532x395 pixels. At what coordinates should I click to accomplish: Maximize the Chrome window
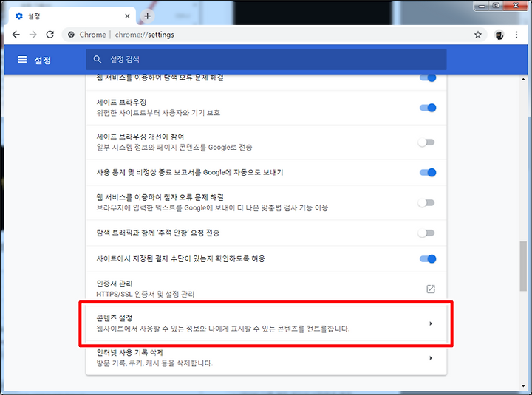tap(496, 6)
